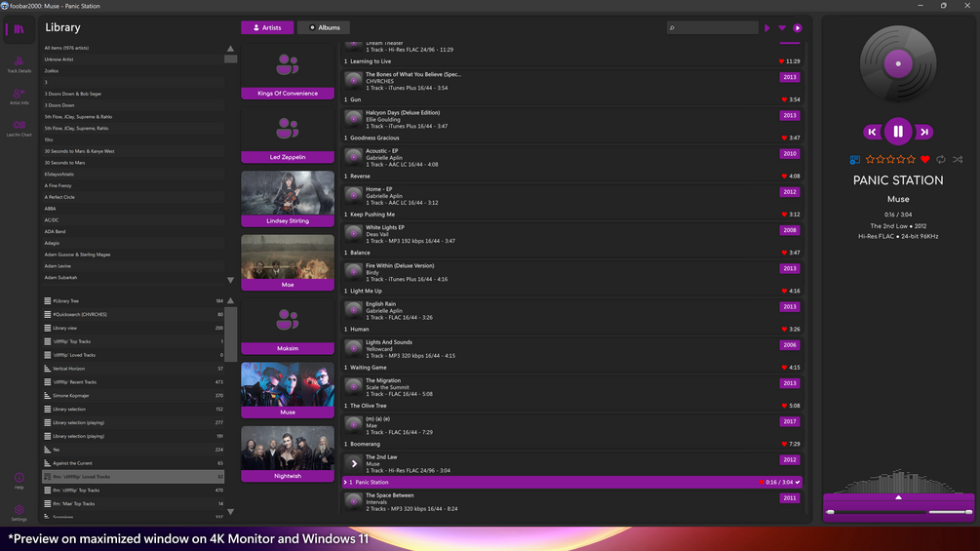
Task: Click the spinning vinyl record artwork
Action: click(898, 63)
